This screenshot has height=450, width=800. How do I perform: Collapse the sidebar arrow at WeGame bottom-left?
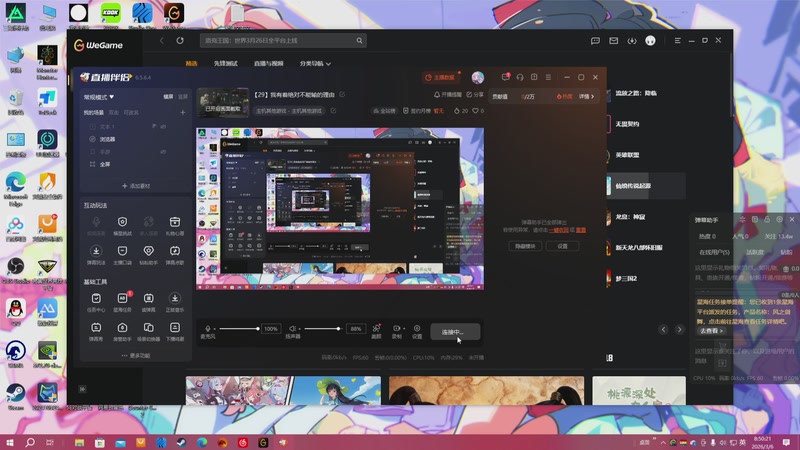point(82,389)
